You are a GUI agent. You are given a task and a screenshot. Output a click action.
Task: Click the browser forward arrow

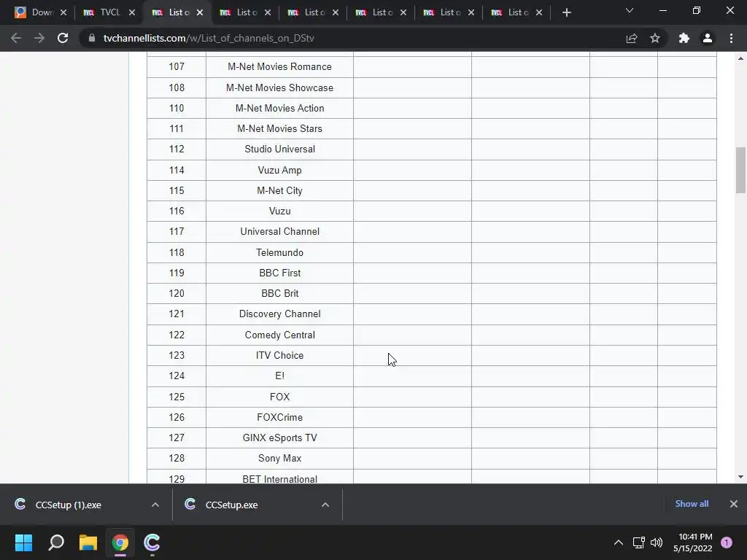tap(39, 38)
